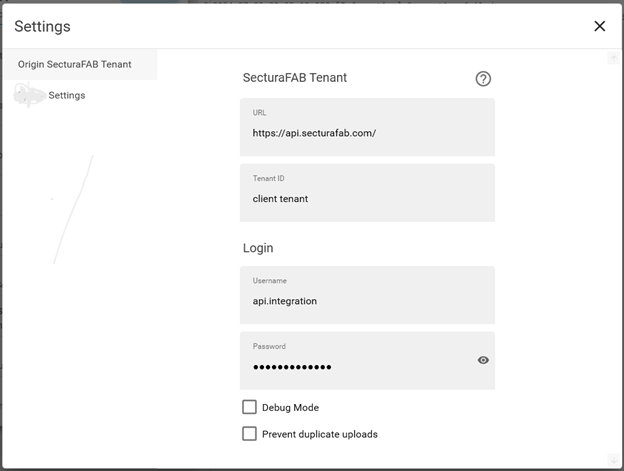Check the Prevent duplicate uploads box
Screen dimensions: 624x471
250,434
